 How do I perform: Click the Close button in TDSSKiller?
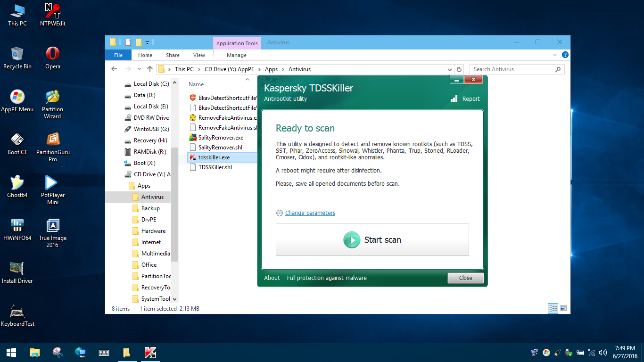click(x=465, y=278)
